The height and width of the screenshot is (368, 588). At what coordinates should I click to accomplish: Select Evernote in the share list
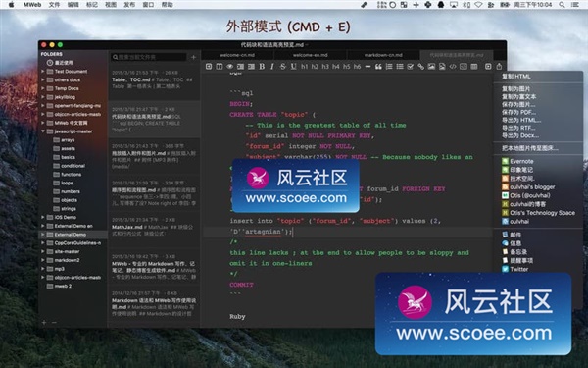point(517,161)
